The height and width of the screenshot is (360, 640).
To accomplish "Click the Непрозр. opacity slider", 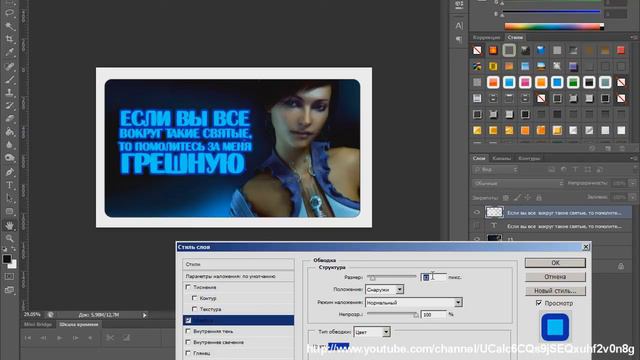I will (x=392, y=314).
